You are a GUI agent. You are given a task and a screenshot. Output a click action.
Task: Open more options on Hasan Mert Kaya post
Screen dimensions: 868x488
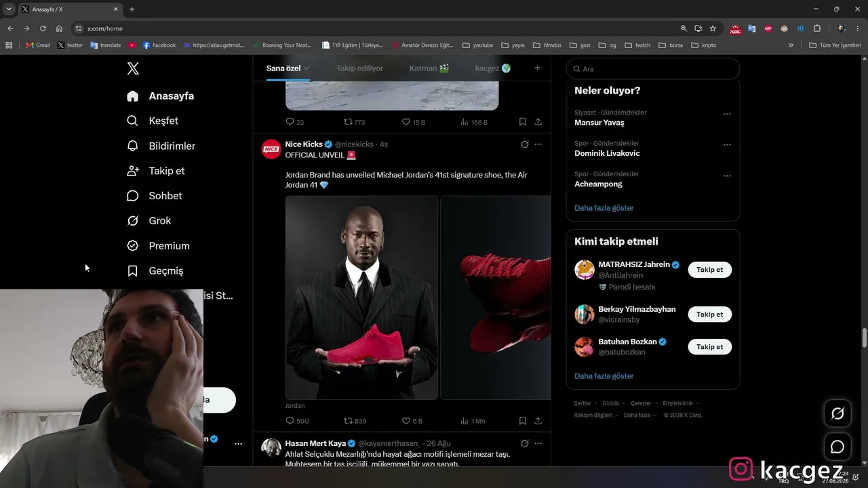click(538, 443)
